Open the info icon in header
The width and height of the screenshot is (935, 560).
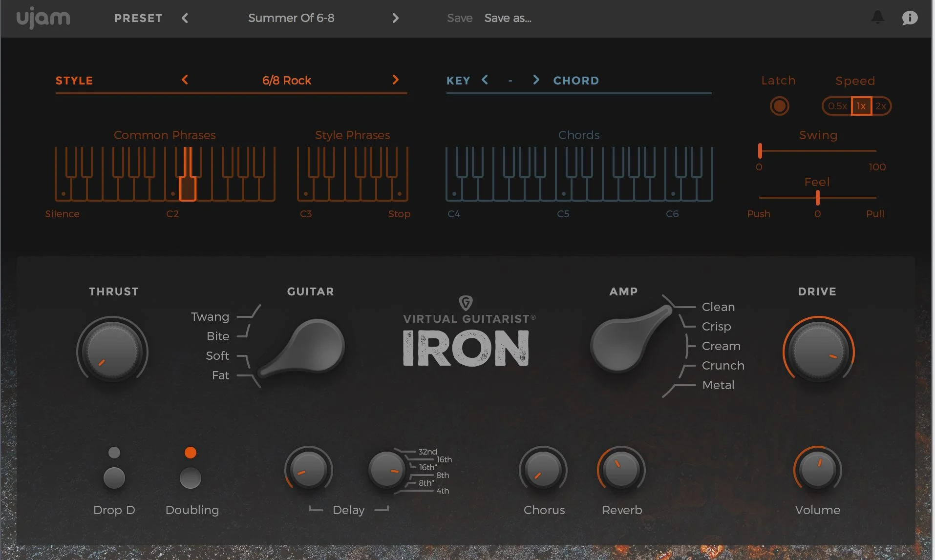909,18
